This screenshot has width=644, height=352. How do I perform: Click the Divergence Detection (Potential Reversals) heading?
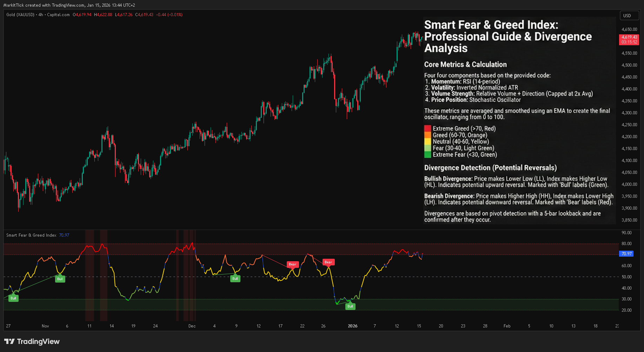(490, 168)
